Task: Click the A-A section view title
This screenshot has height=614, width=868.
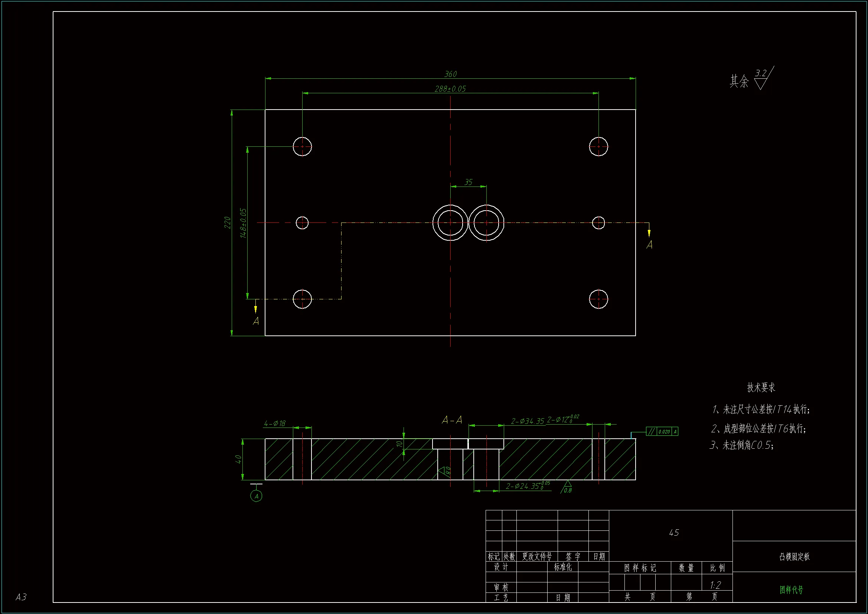Action: click(452, 420)
